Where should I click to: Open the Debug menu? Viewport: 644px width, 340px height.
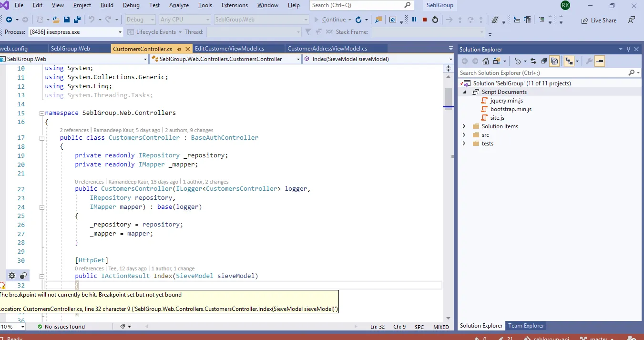point(131,5)
